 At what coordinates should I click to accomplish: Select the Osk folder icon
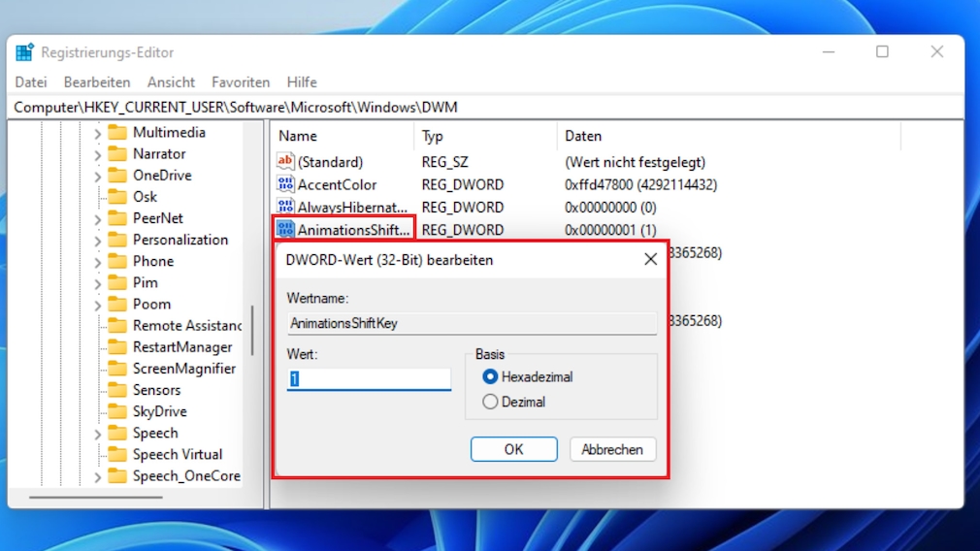116,197
